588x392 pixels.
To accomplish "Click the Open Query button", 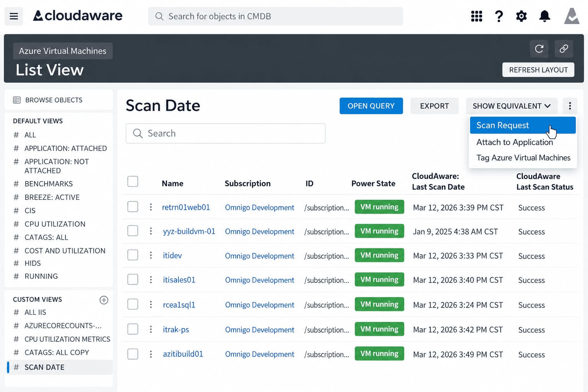I will (371, 106).
